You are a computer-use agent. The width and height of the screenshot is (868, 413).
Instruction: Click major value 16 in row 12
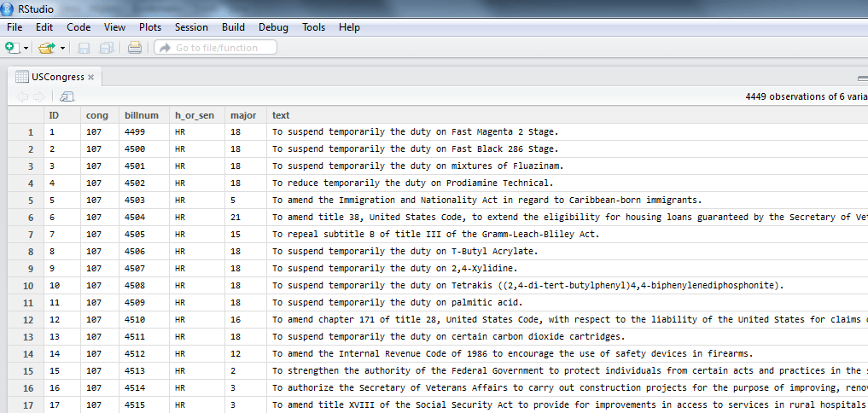[246, 319]
